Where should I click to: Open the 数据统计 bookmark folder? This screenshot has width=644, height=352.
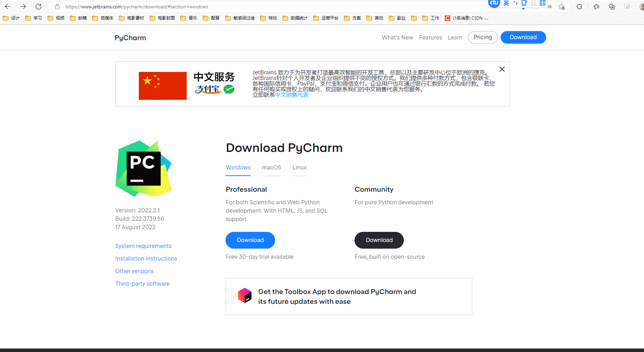coord(295,18)
